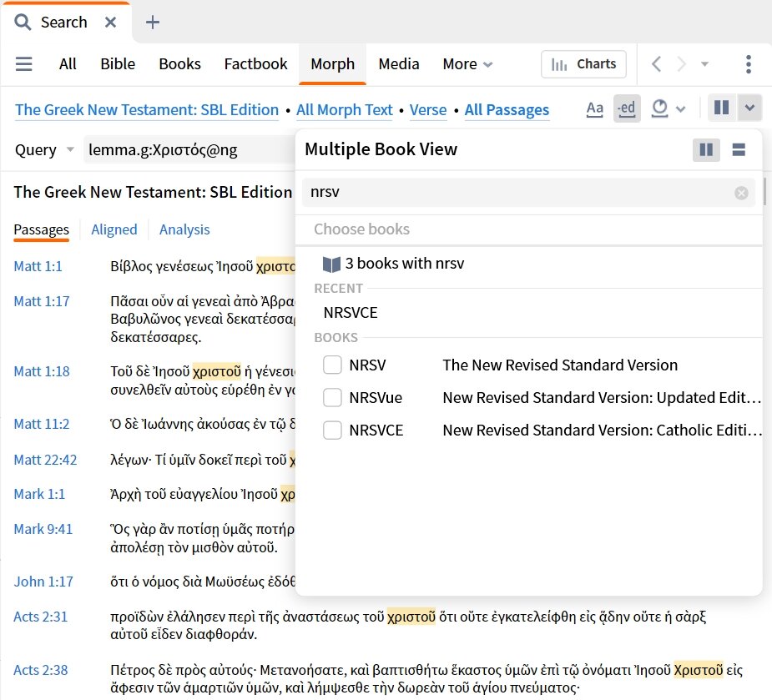
Task: Select the Morph search tab
Action: tap(332, 64)
